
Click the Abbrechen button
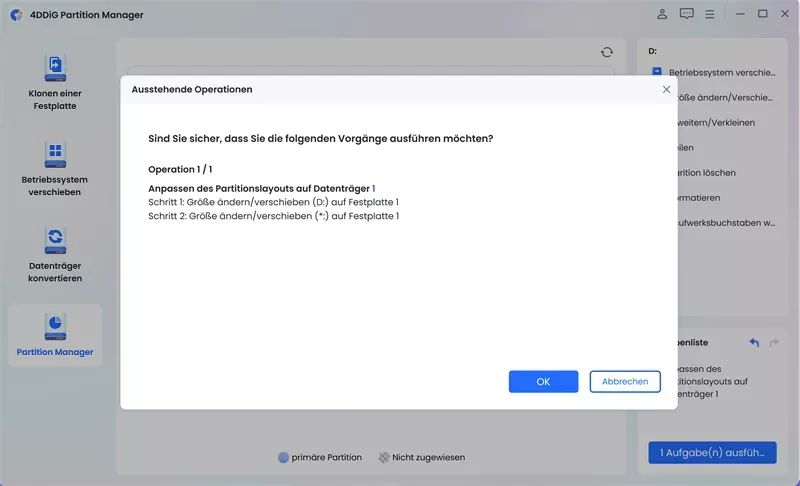click(x=625, y=381)
